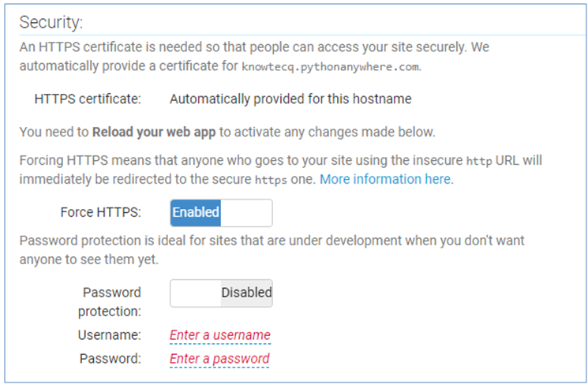The height and width of the screenshot is (388, 588).
Task: Click the blue Enabled part of toggle
Action: (196, 213)
